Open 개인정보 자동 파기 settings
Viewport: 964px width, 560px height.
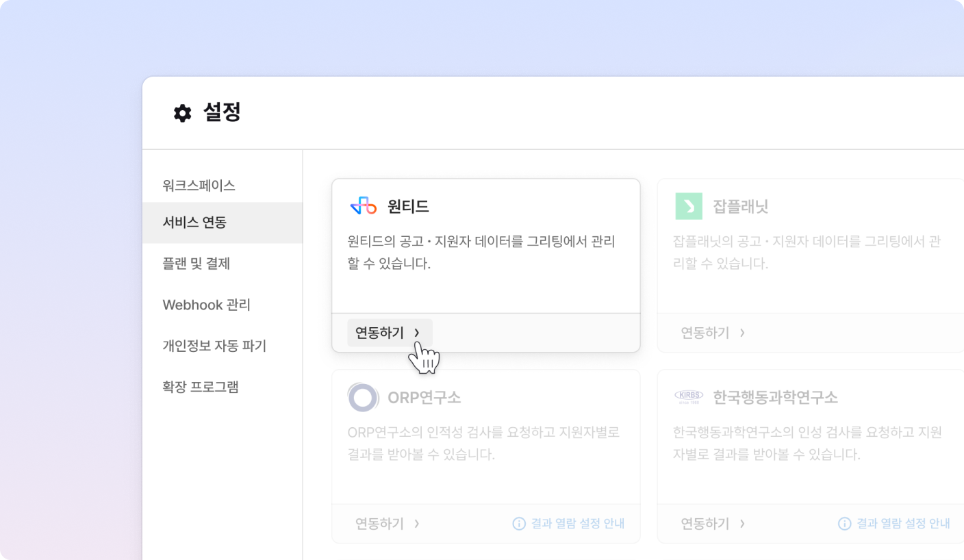(x=214, y=346)
